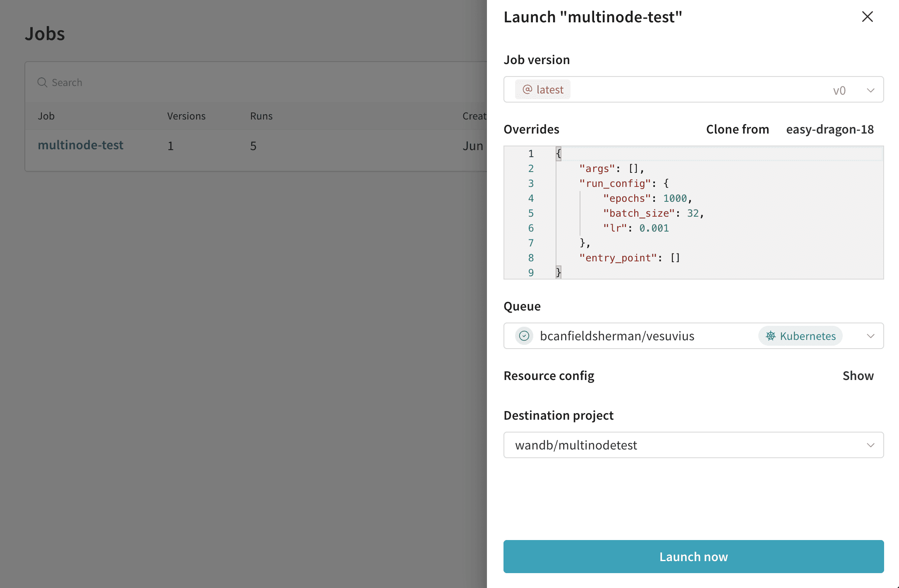Click the wandb/multinodetest project field
Viewport: 899px width, 588px height.
(693, 445)
